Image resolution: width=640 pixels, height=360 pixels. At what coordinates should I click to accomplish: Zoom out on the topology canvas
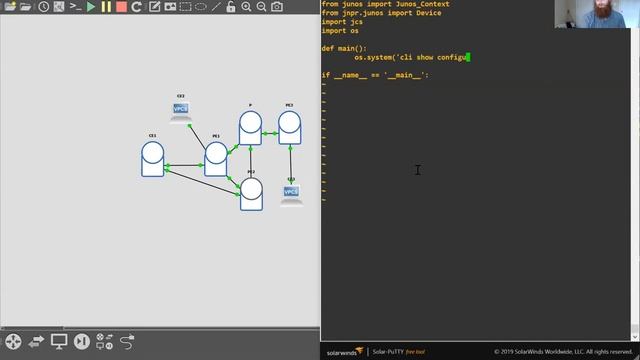[x=261, y=7]
